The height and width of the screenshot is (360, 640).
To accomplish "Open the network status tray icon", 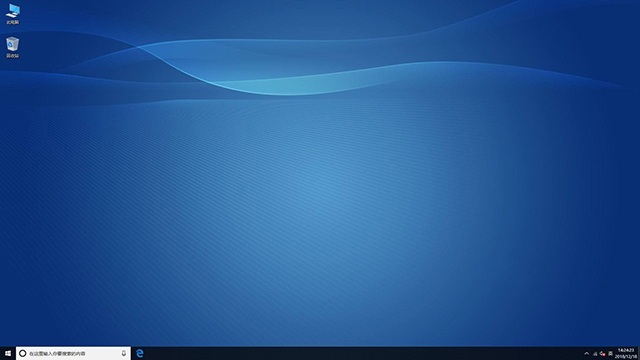I will click(x=595, y=353).
